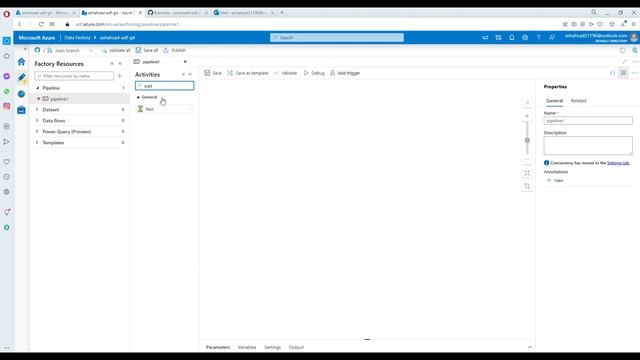
Task: Click the canvas zoom out minus
Action: pos(527,160)
